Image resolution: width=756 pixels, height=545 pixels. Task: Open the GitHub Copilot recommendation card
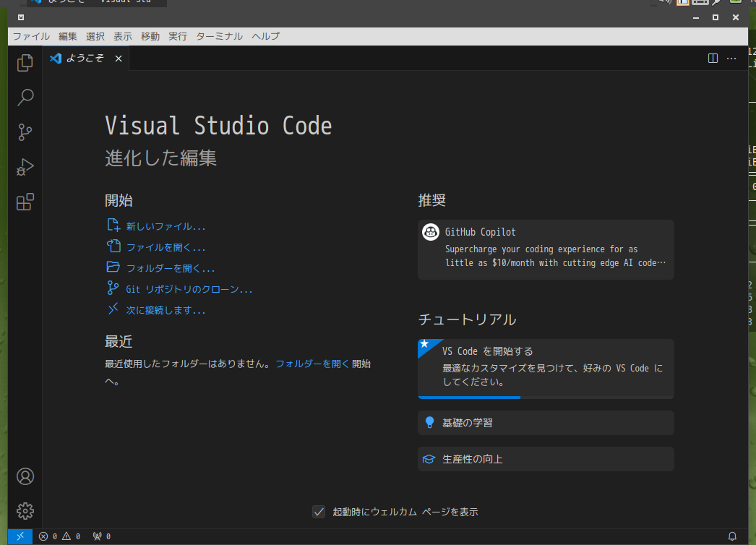(x=546, y=250)
